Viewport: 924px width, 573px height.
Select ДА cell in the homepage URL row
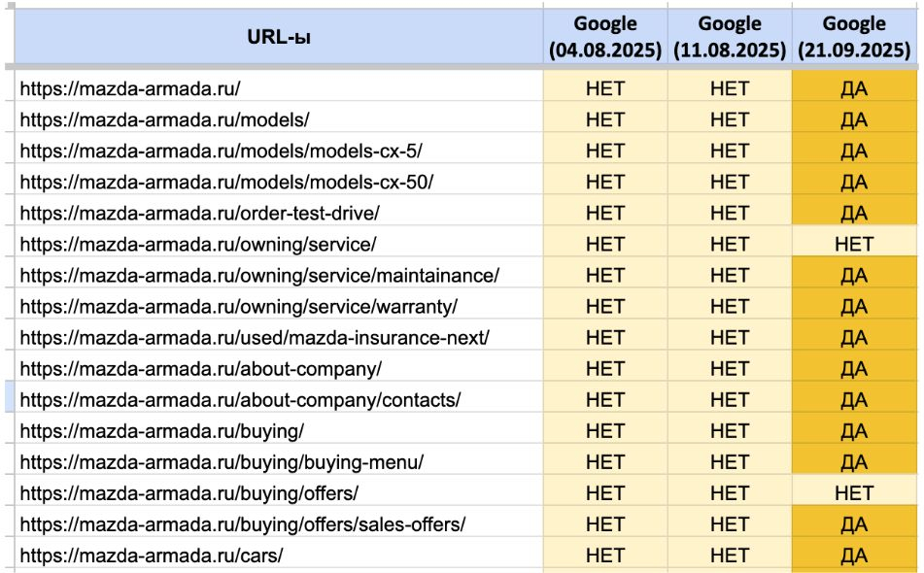pos(853,88)
